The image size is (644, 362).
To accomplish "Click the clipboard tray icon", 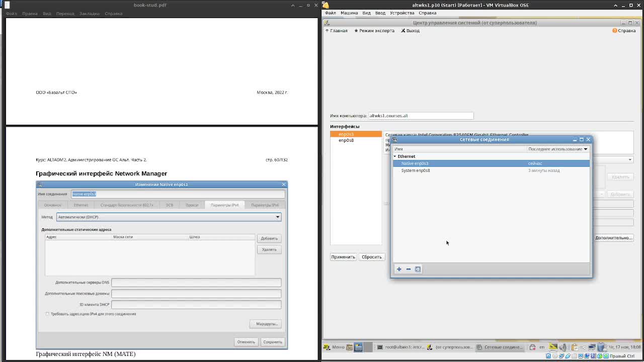I will coord(574,347).
